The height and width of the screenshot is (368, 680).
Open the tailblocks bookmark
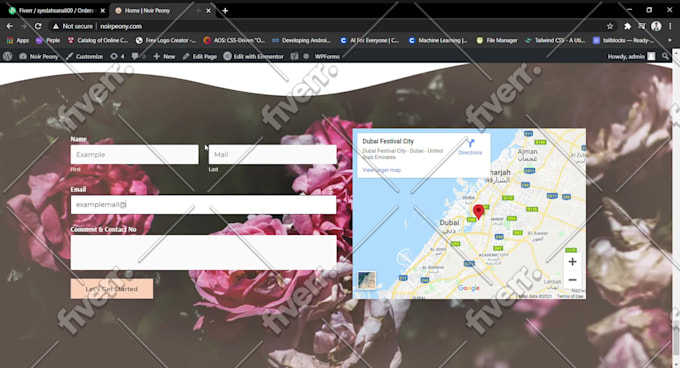pos(624,40)
